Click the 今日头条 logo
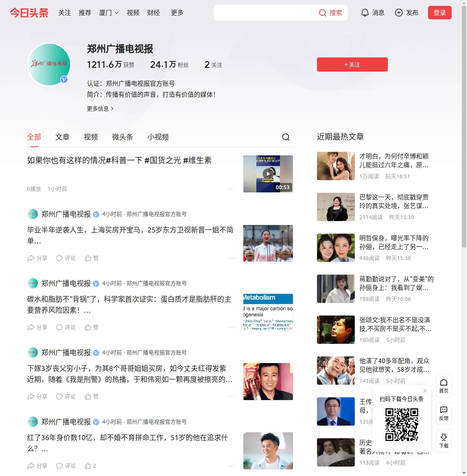Viewport: 467px width, 476px height. [29, 13]
